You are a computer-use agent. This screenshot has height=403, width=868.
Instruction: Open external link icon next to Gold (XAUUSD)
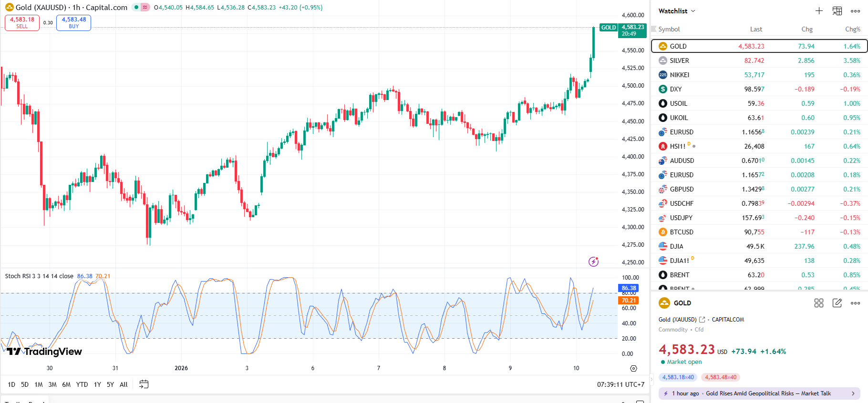coord(702,320)
